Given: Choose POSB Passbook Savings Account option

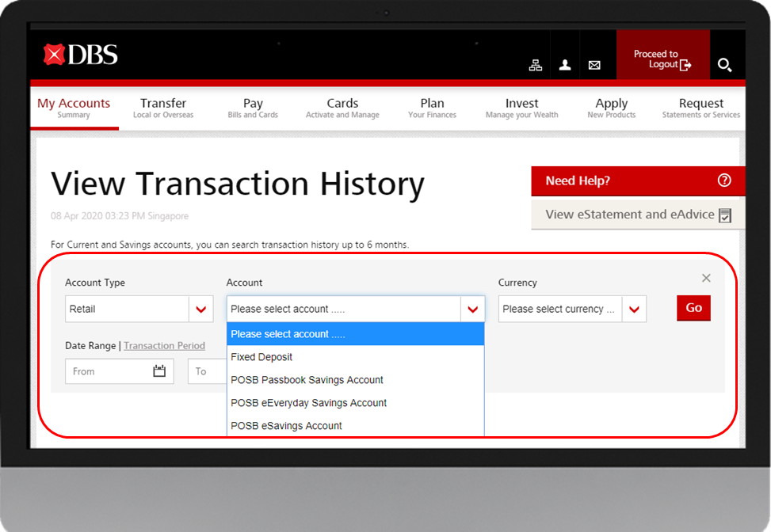Looking at the screenshot, I should click(307, 380).
